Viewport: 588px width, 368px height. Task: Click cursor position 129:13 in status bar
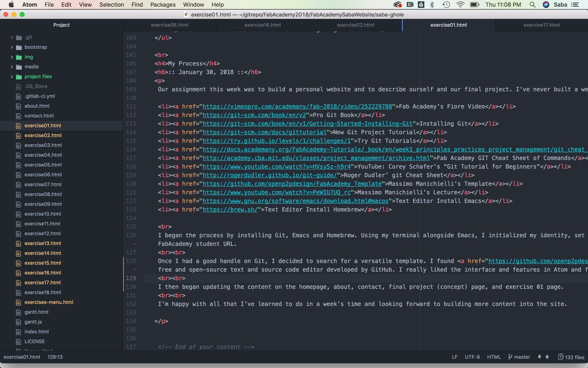pyautogui.click(x=55, y=357)
